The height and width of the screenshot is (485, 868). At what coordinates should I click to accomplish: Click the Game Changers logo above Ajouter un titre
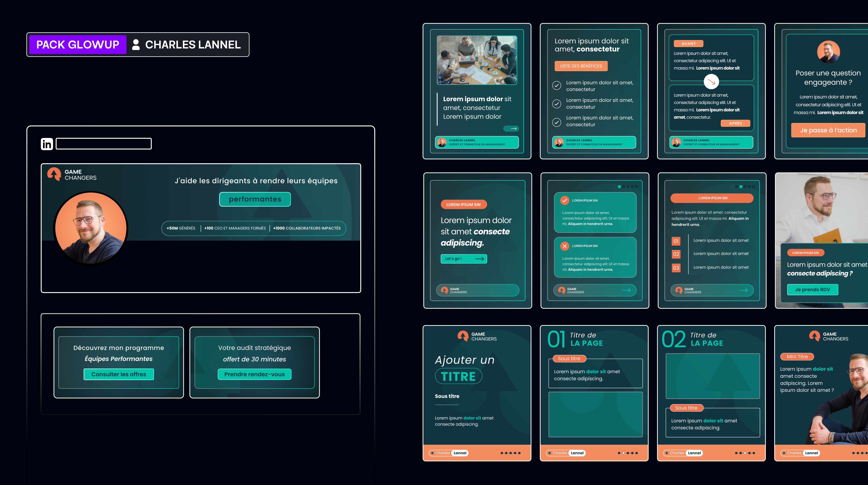coord(463,336)
